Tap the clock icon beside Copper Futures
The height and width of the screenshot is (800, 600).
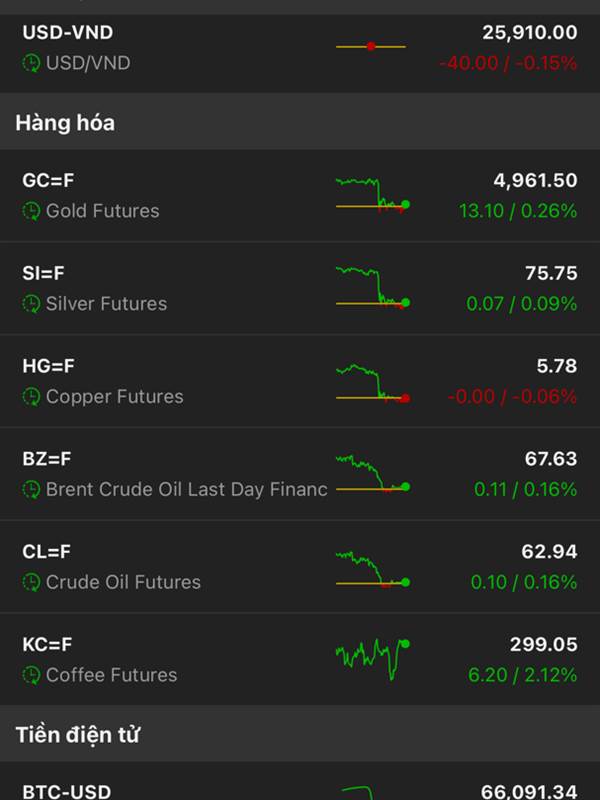tap(31, 397)
